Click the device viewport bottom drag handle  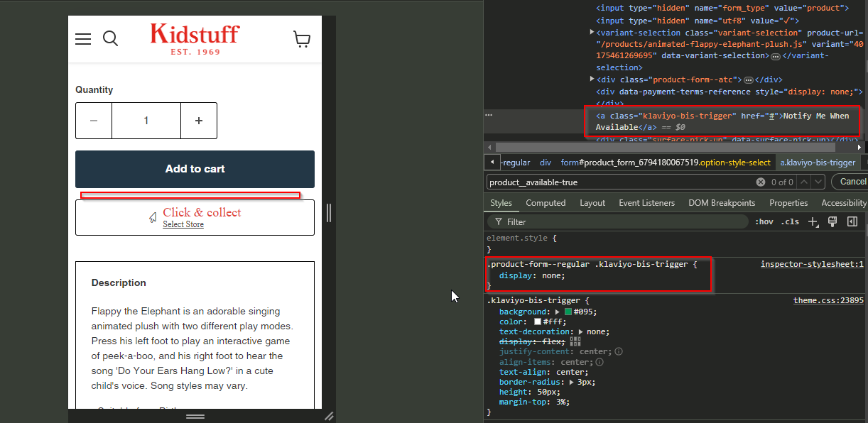[x=195, y=417]
